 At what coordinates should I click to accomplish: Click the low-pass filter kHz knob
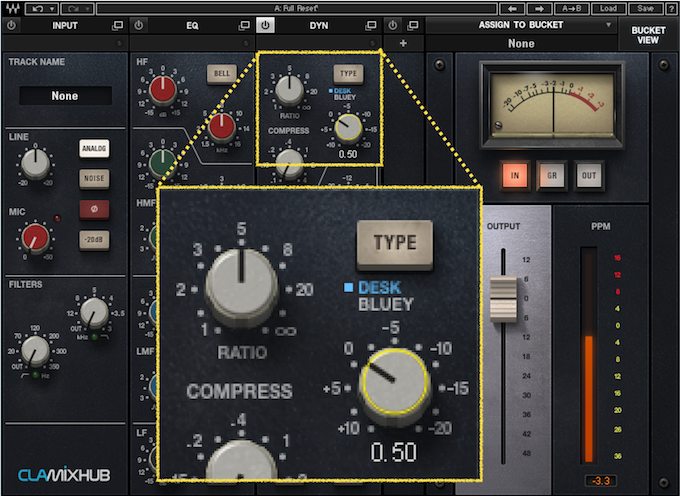[x=94, y=313]
